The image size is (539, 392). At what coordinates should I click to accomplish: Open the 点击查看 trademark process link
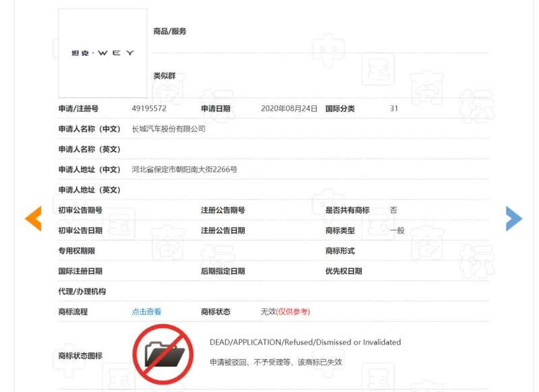(x=146, y=312)
